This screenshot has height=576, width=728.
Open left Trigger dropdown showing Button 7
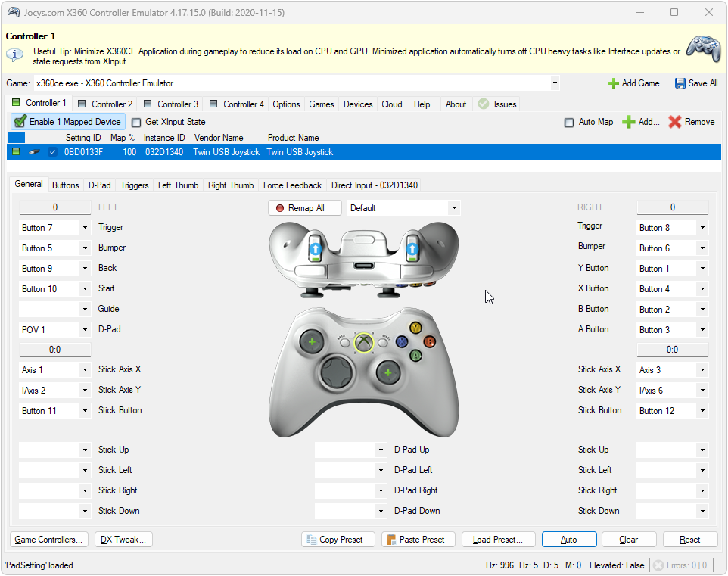pos(85,228)
